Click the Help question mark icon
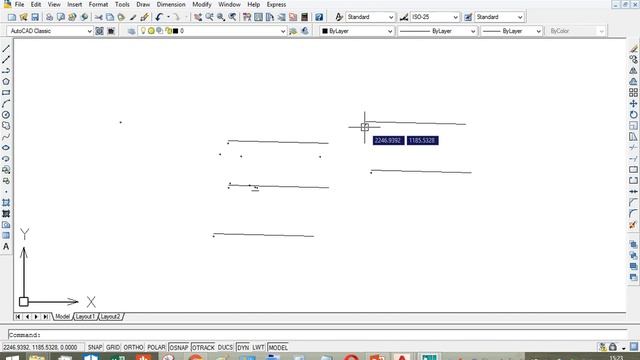640x360 pixels. click(x=319, y=17)
